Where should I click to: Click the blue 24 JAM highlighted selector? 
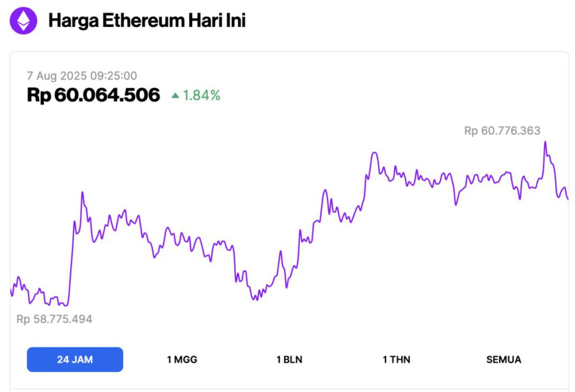tap(75, 359)
